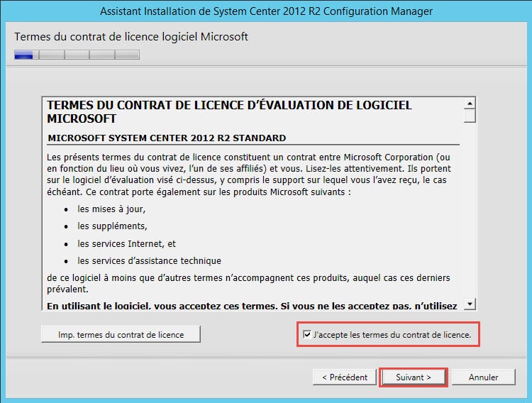Click the window title bar 'Assistant Installation de System Center'
The width and height of the screenshot is (532, 403).
(266, 11)
